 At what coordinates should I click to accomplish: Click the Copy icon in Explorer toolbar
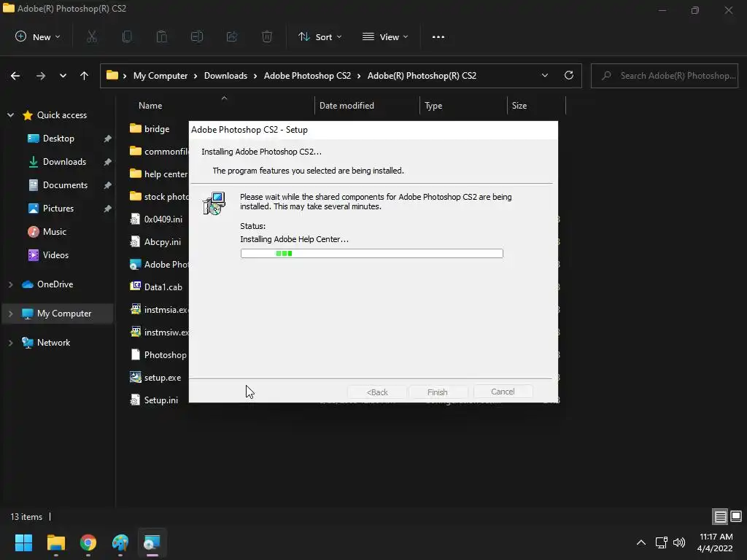coord(127,36)
